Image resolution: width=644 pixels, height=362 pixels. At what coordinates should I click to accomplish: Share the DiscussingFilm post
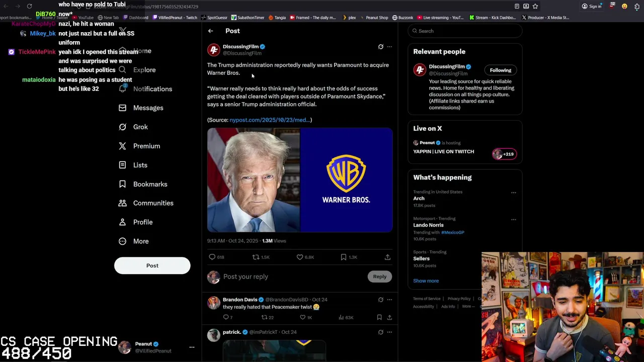coord(387,257)
